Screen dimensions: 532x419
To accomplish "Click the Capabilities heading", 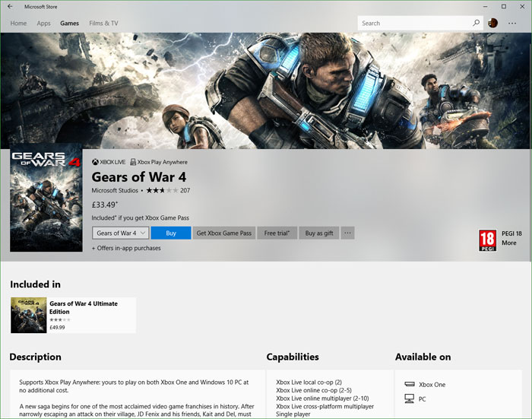I will click(x=293, y=357).
